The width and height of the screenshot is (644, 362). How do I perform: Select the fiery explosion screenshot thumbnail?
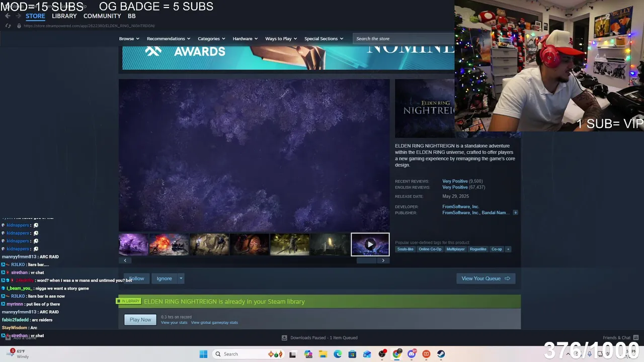point(169,245)
